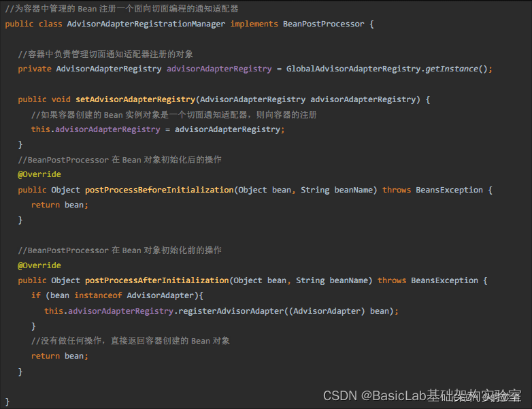Click this.advisorAdapterRegistry assignment in setter

point(95,130)
